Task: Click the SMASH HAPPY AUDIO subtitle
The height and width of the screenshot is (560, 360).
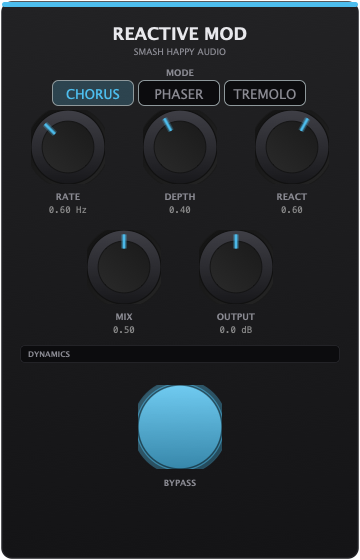Action: pos(180,52)
